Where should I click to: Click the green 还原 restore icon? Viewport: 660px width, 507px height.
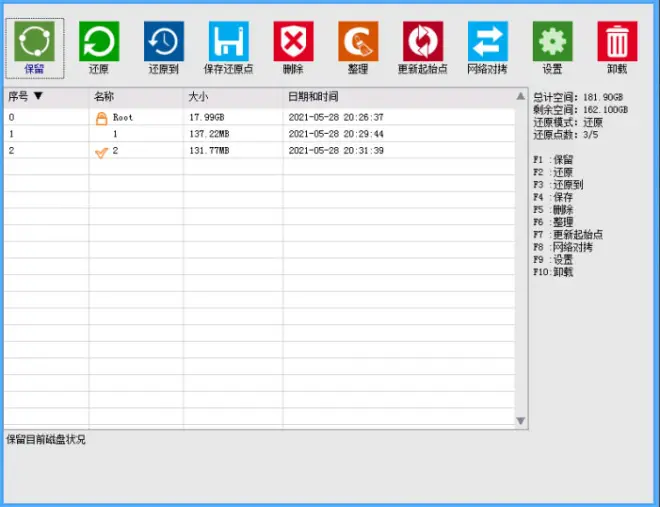(99, 41)
